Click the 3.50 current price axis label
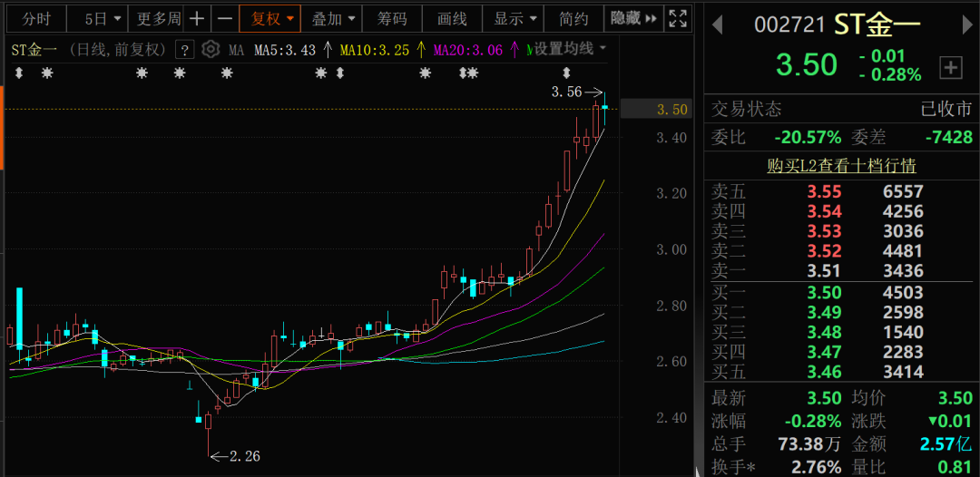Screen dimensions: 980x477 672,110
